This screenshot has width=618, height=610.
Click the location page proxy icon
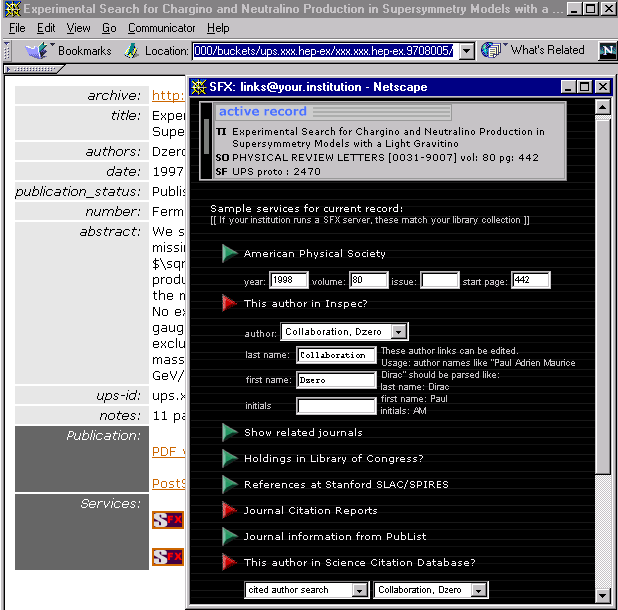[x=132, y=51]
